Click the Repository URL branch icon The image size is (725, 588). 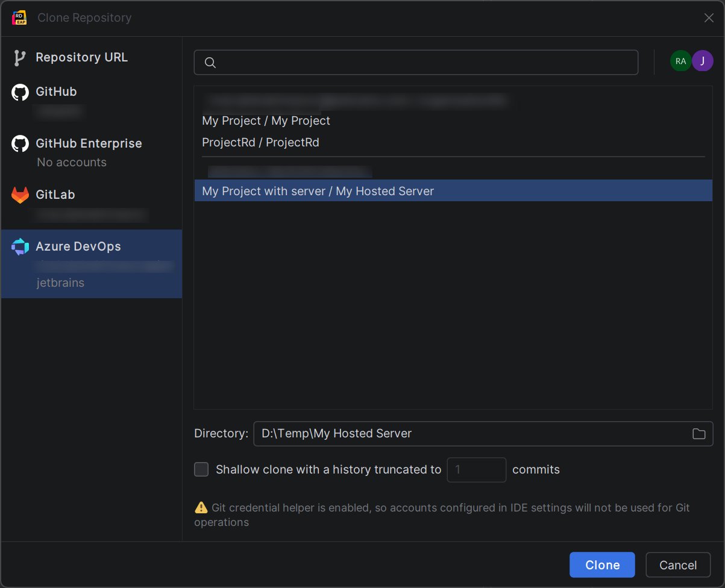click(x=19, y=58)
